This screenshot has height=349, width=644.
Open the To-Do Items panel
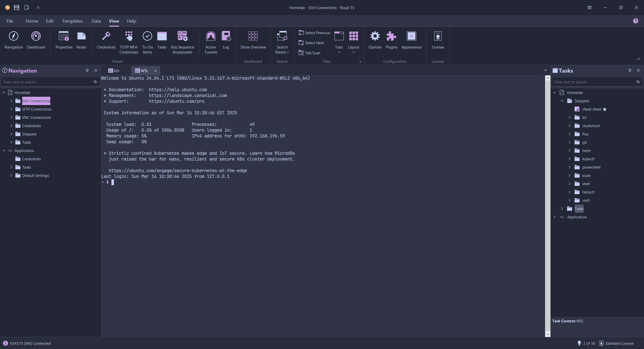[147, 42]
